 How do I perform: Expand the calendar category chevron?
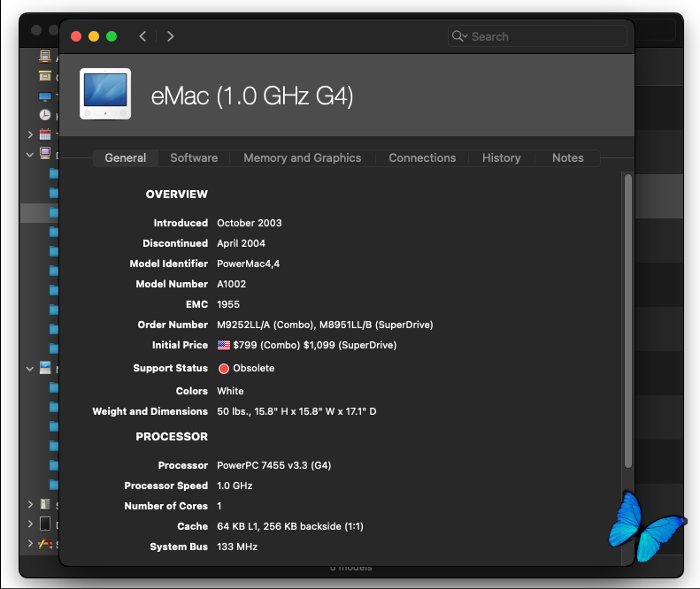(x=30, y=134)
